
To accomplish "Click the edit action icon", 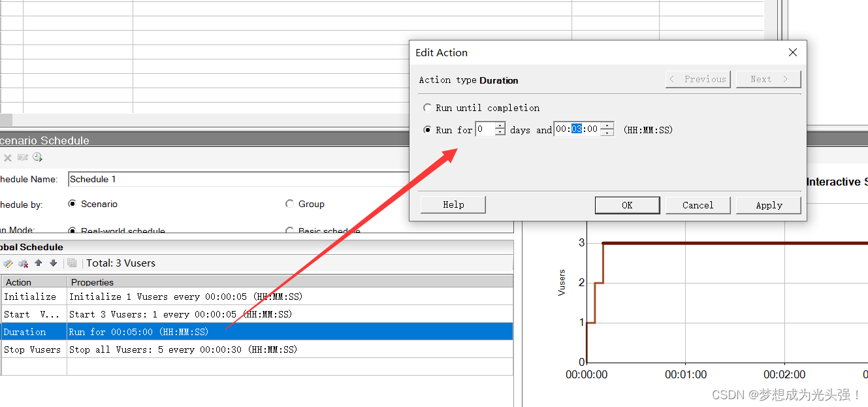I will pyautogui.click(x=8, y=263).
